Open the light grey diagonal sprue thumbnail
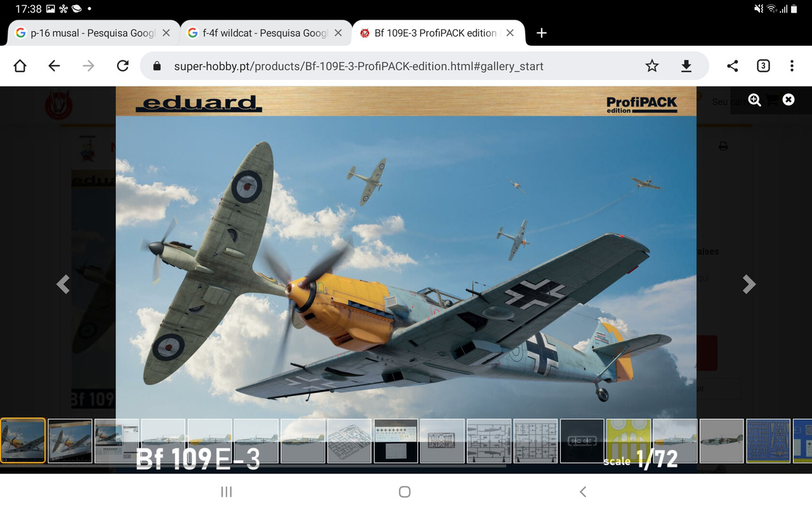 pos(350,441)
